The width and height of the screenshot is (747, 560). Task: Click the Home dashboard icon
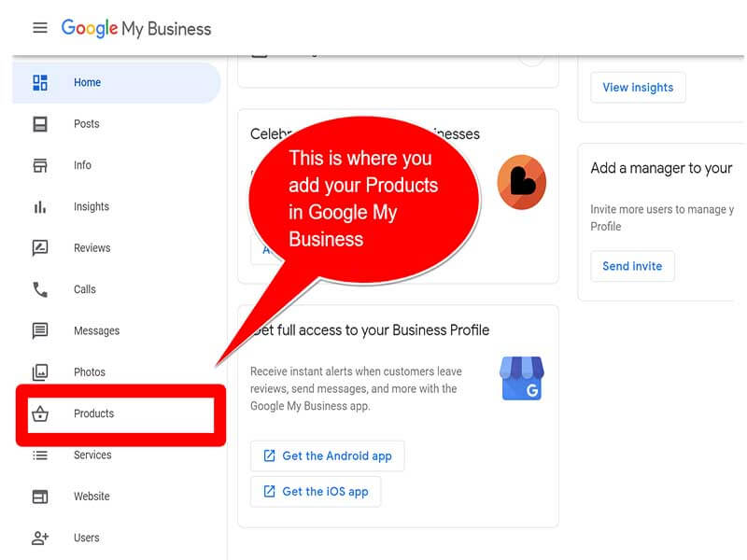coord(40,82)
